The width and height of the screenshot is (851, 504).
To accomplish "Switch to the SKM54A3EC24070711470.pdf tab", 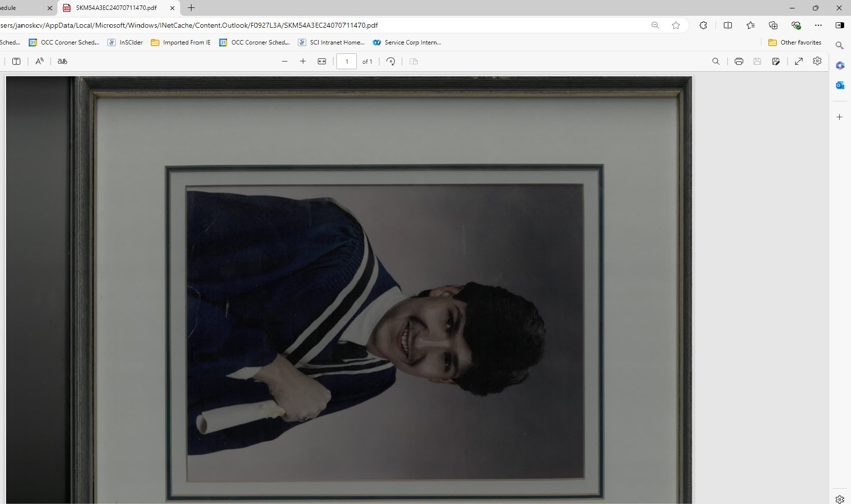I will [x=116, y=8].
